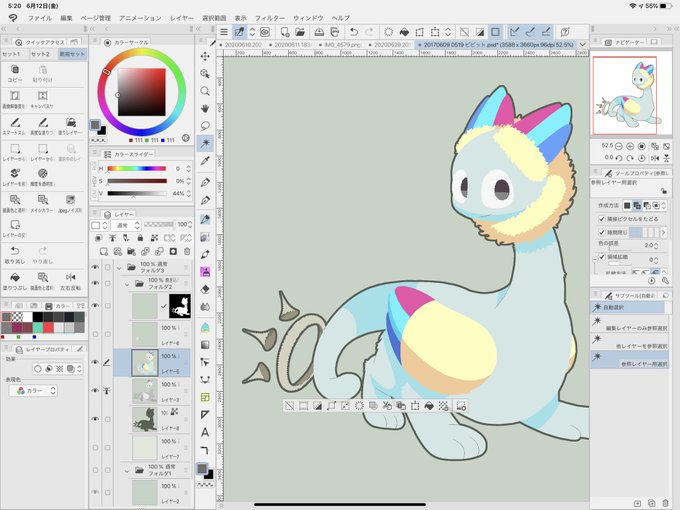Image resolution: width=680 pixels, height=510 pixels.
Task: Toggle the 隣接ピクセルをたどる checkbox
Action: [602, 219]
